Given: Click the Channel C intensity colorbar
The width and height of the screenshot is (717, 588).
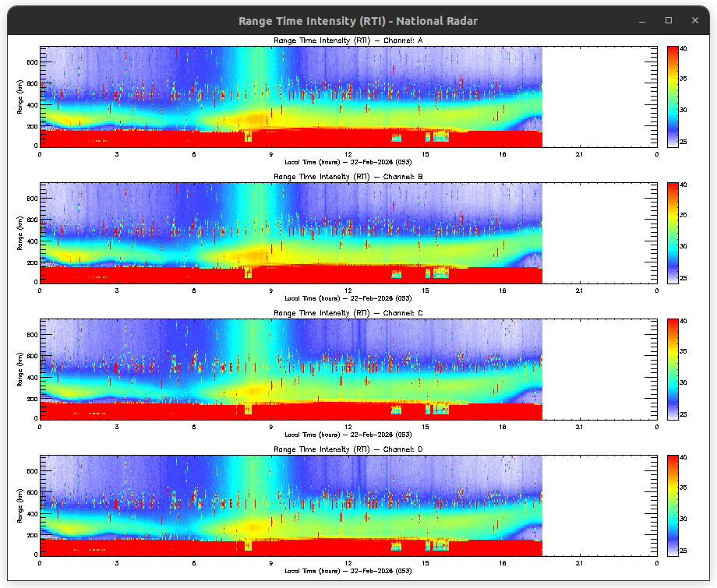Looking at the screenshot, I should 672,369.
